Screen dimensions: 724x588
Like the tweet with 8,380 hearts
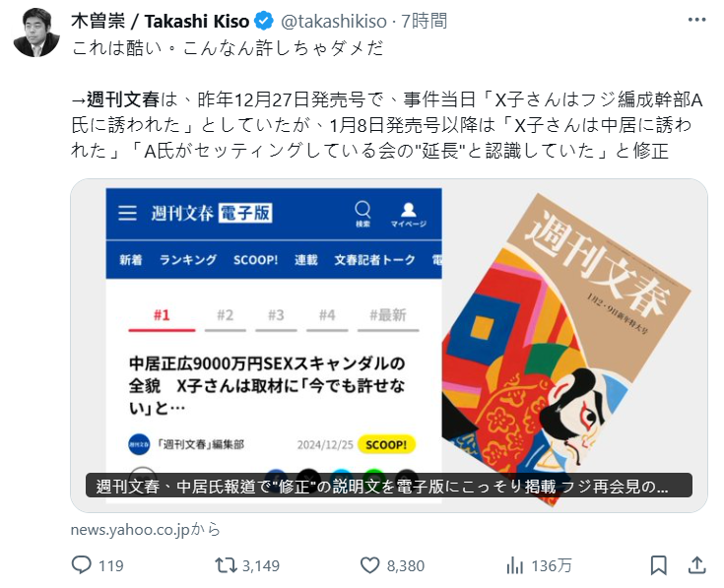pos(369,565)
